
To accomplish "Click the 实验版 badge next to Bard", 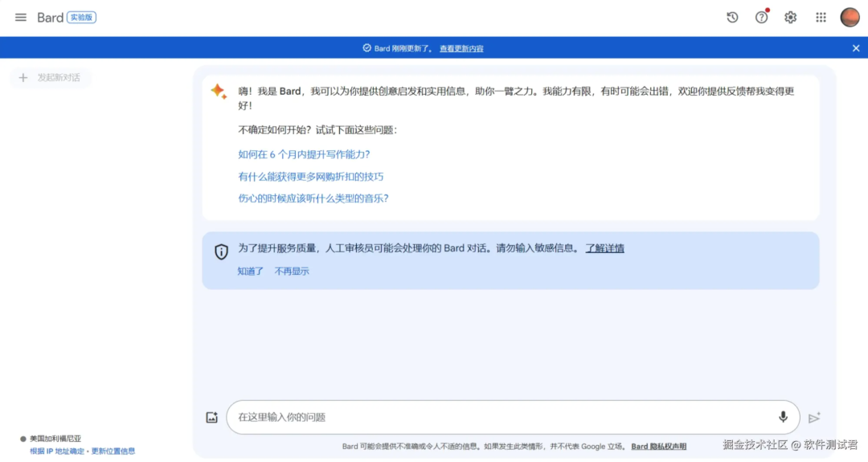I will (x=81, y=18).
